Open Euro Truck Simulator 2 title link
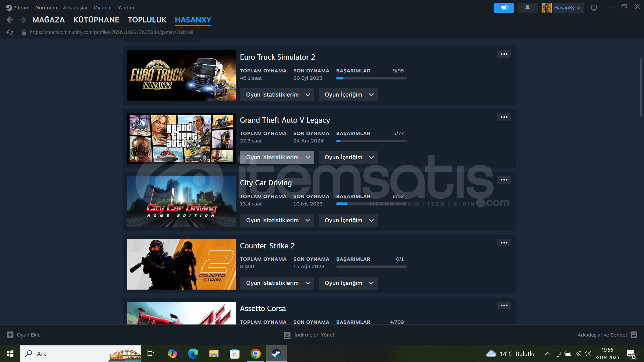 (277, 57)
